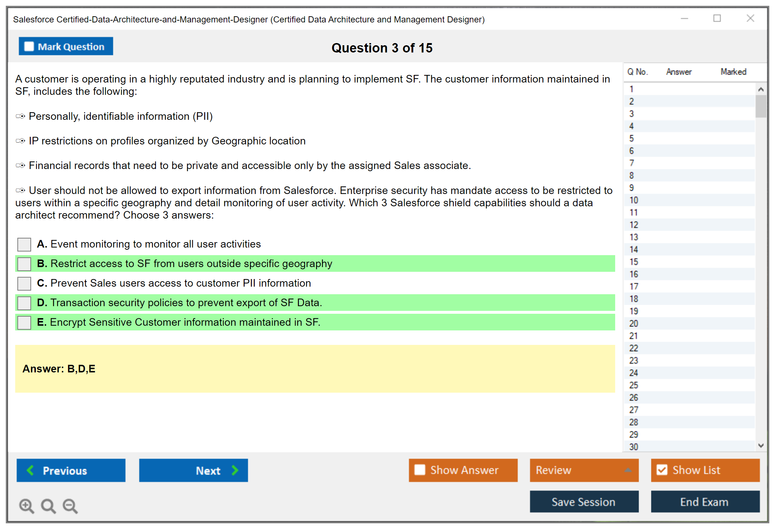This screenshot has width=778, height=532.
Task: Uncheck the Show List option
Action: click(x=662, y=470)
